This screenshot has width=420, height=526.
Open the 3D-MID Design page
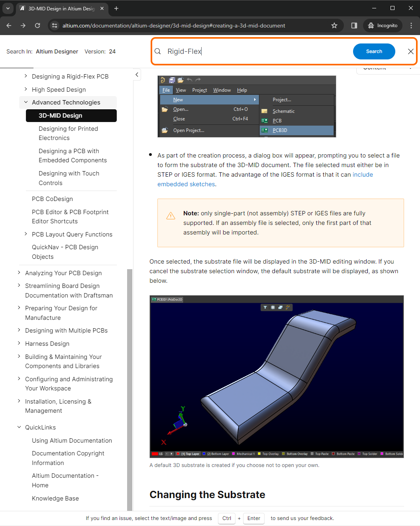point(71,116)
